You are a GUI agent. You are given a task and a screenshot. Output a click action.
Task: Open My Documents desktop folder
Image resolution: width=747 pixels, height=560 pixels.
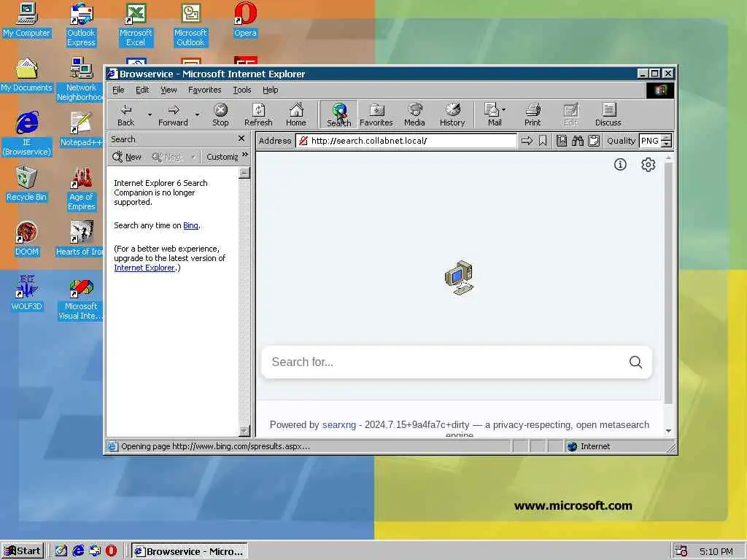26,75
